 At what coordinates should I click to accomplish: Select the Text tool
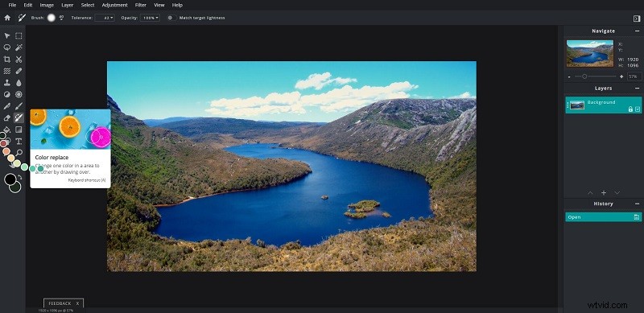19,142
